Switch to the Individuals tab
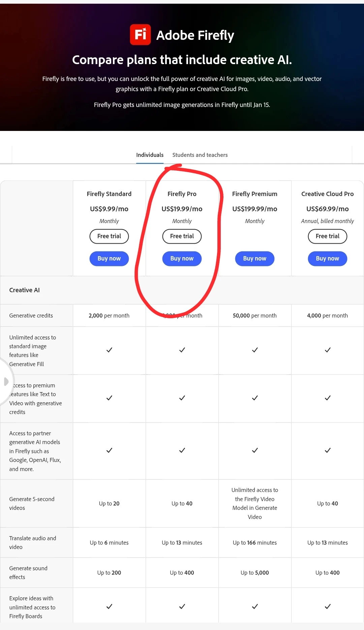This screenshot has width=364, height=630. pos(150,155)
